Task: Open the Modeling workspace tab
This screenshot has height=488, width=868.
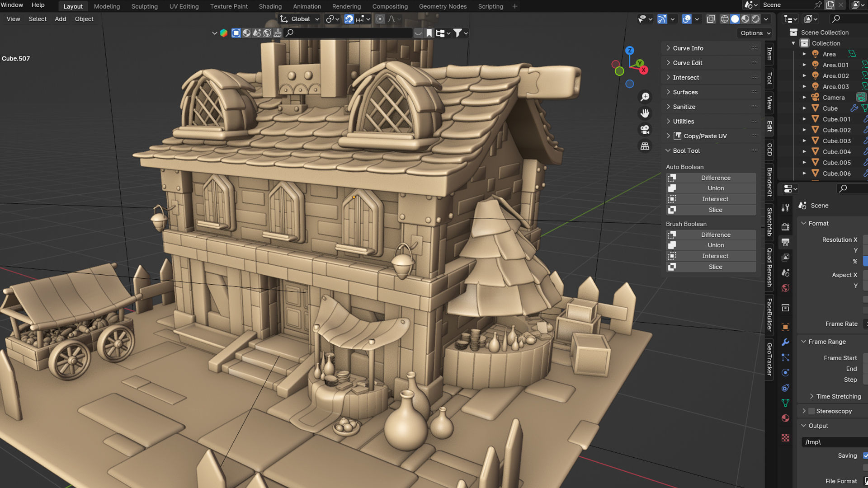Action: [107, 6]
